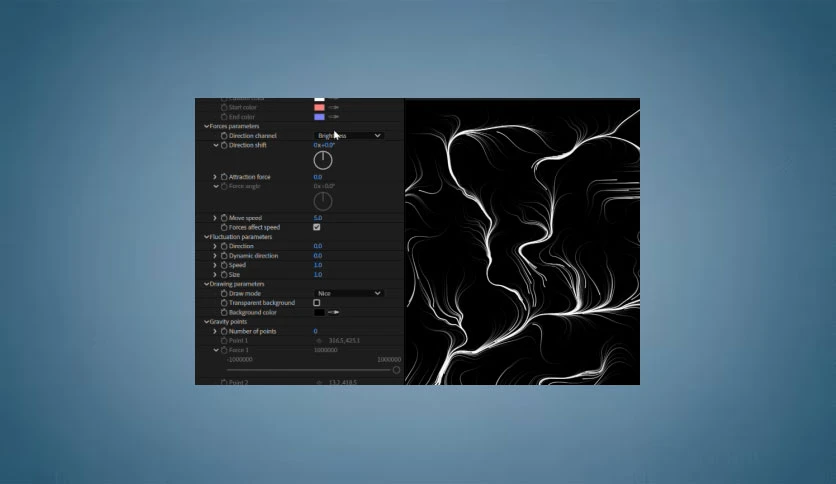
Task: Toggle stopwatch for Direction channel
Action: [x=224, y=136]
